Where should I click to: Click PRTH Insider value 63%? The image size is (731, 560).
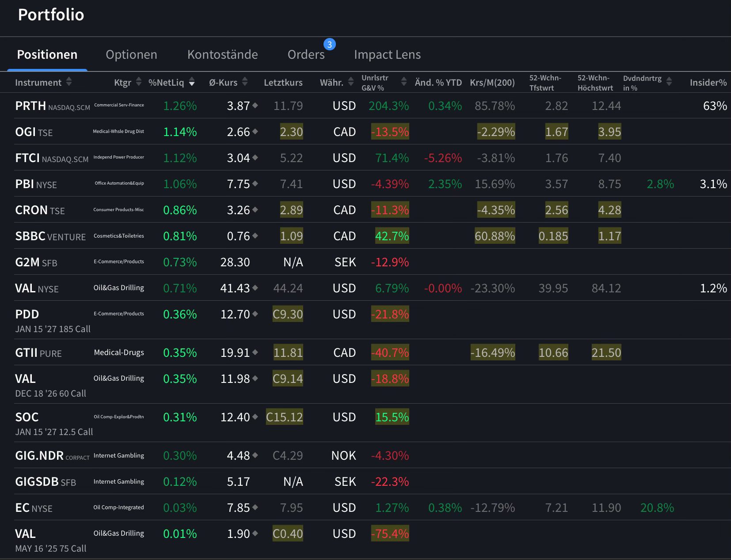click(x=715, y=106)
